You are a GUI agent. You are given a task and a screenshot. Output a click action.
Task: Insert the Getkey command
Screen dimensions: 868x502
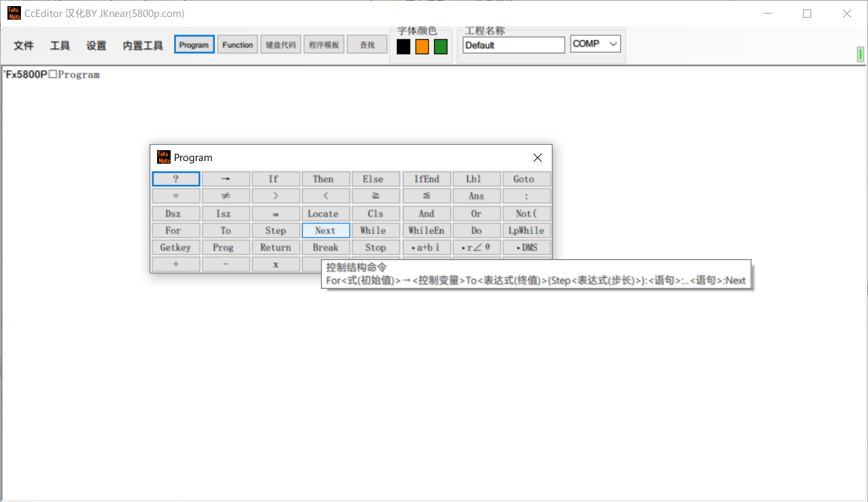pyautogui.click(x=176, y=248)
